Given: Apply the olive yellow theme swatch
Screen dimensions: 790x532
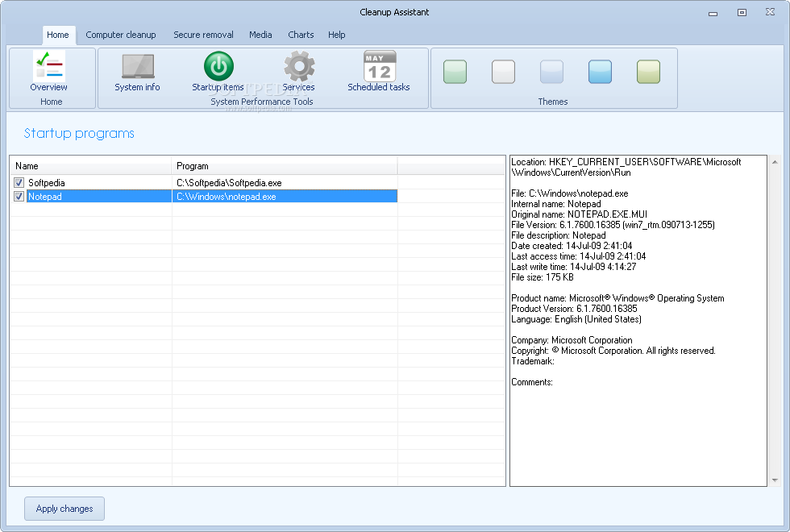Looking at the screenshot, I should pos(648,72).
